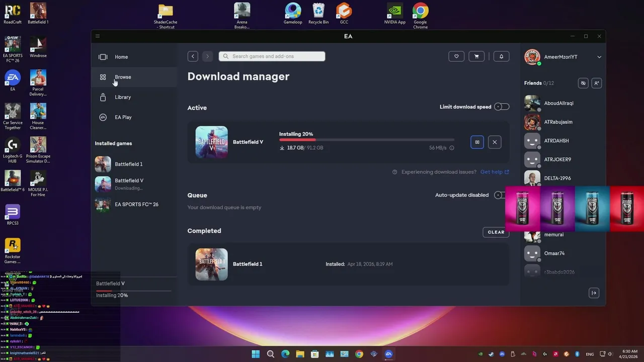Image resolution: width=644 pixels, height=362 pixels.
Task: Go to Home in sidebar
Action: (134, 57)
